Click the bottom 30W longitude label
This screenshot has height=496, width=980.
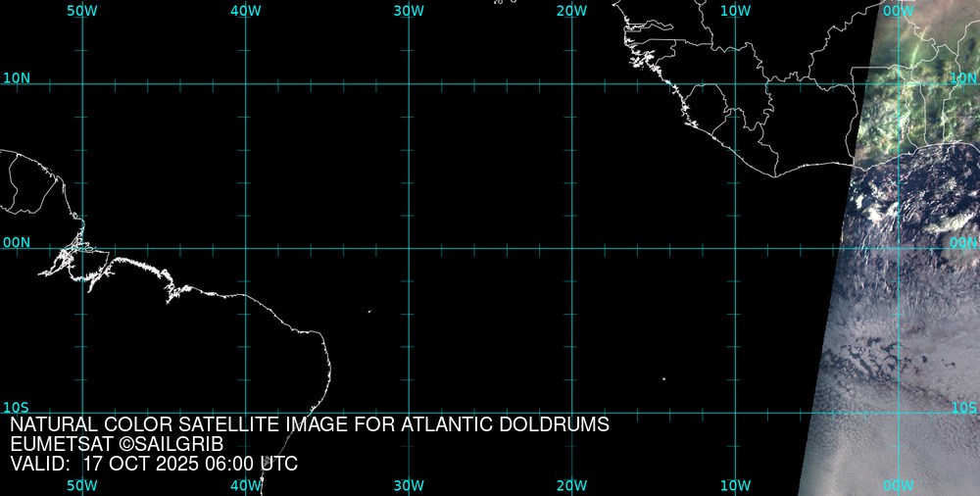click(409, 485)
